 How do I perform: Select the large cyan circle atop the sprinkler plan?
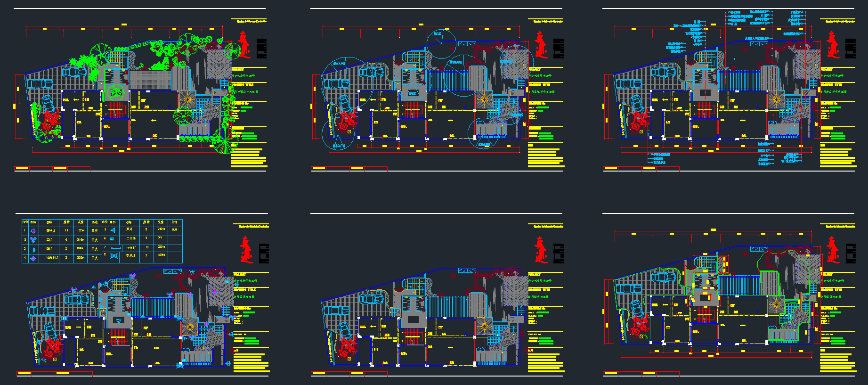(441, 43)
